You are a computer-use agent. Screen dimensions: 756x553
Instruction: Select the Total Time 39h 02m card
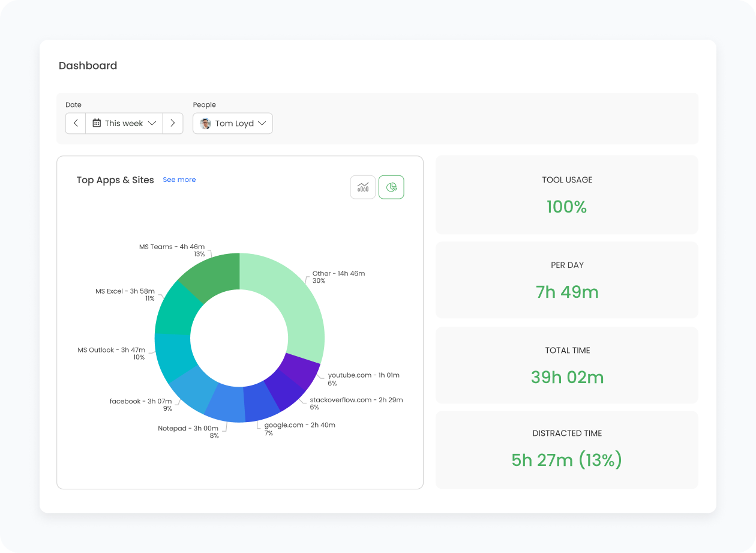tap(566, 365)
